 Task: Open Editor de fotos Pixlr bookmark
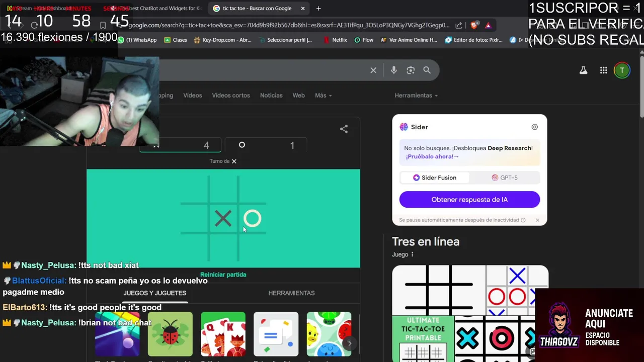[x=474, y=40]
